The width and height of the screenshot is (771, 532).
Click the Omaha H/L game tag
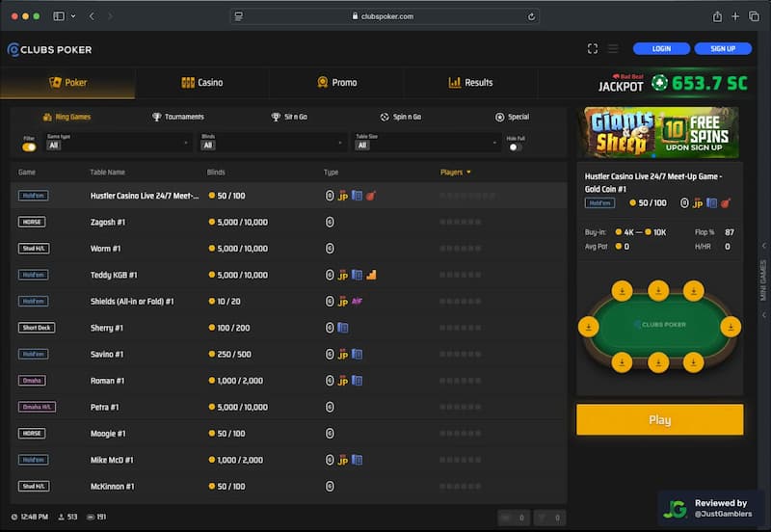click(37, 407)
